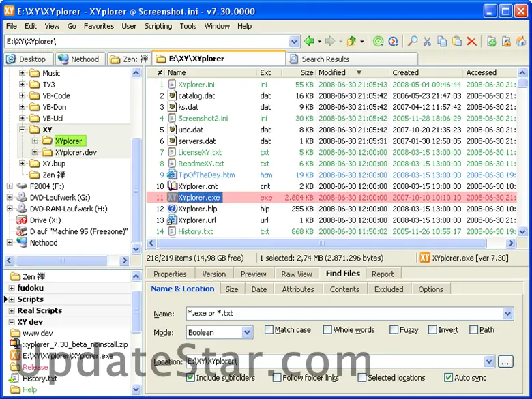Check the Selected locations checkbox

[x=362, y=377]
